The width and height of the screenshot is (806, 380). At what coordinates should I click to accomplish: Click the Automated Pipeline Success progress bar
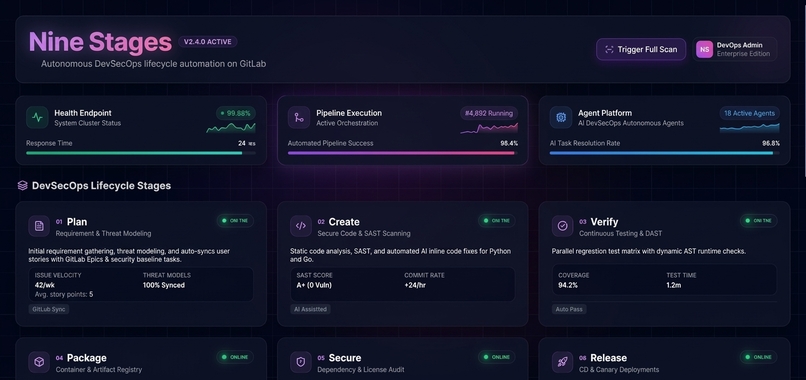pos(402,153)
